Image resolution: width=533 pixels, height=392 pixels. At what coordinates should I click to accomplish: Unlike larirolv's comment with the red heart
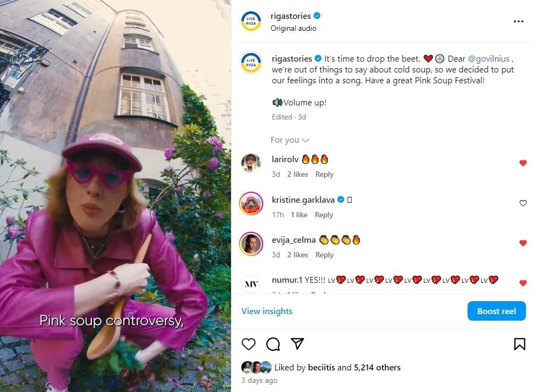pos(523,163)
